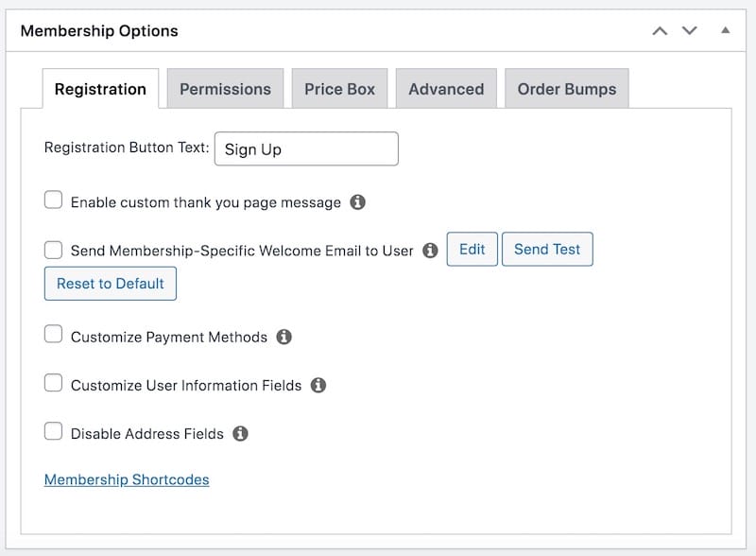Click the info icon for Customize Payment Methods

point(284,337)
